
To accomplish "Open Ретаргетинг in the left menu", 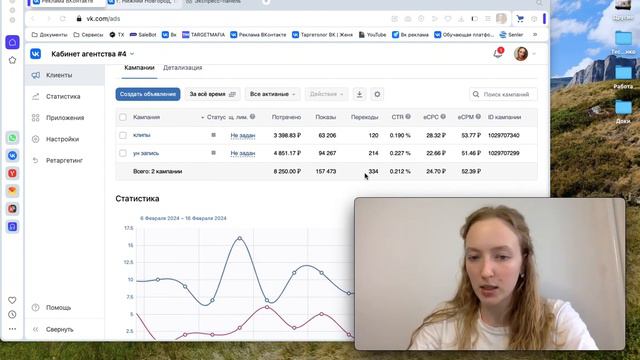I will tap(64, 160).
